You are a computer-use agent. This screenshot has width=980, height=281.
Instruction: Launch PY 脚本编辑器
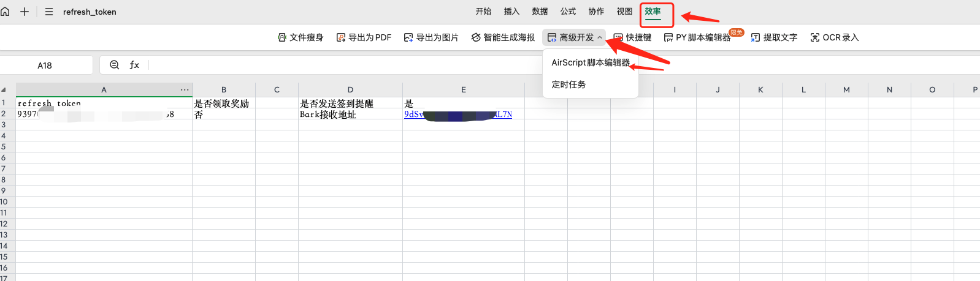click(697, 37)
